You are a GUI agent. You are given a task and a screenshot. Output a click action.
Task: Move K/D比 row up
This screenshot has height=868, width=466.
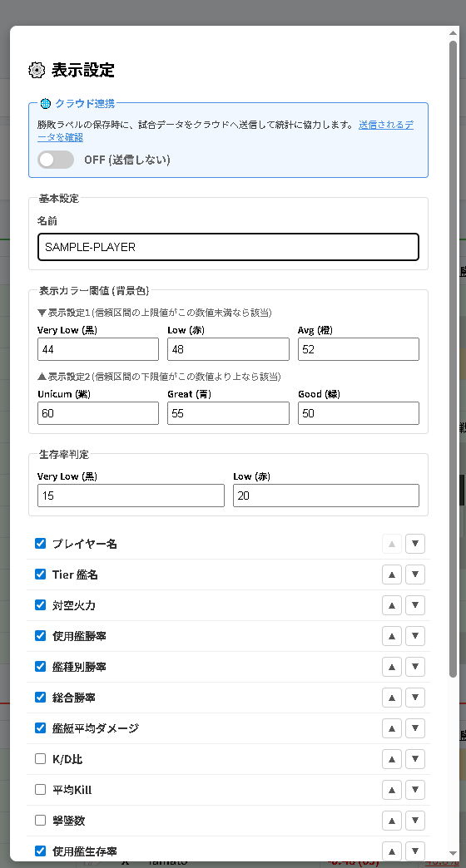pyautogui.click(x=392, y=759)
